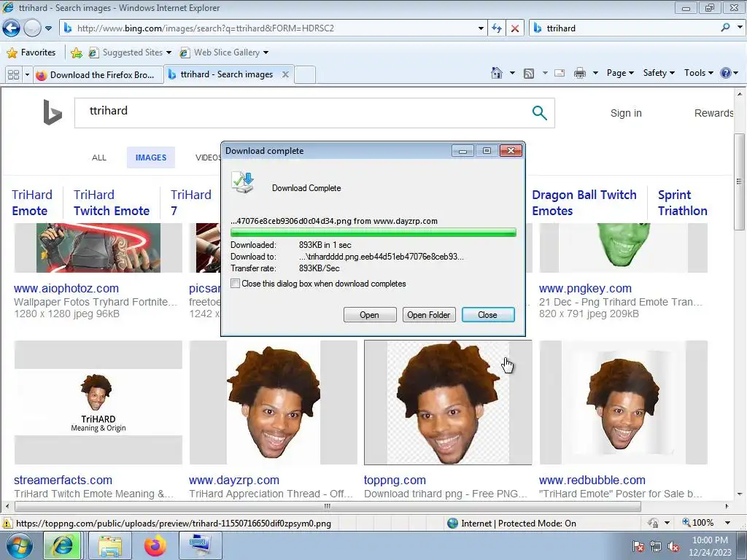Click the address bar URL field
The image size is (747, 560).
[x=274, y=28]
